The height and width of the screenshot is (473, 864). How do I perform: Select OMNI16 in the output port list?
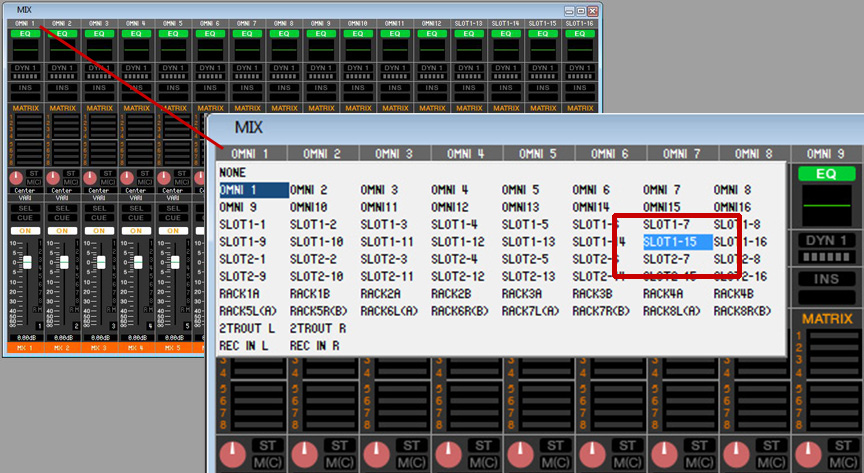pyautogui.click(x=732, y=207)
